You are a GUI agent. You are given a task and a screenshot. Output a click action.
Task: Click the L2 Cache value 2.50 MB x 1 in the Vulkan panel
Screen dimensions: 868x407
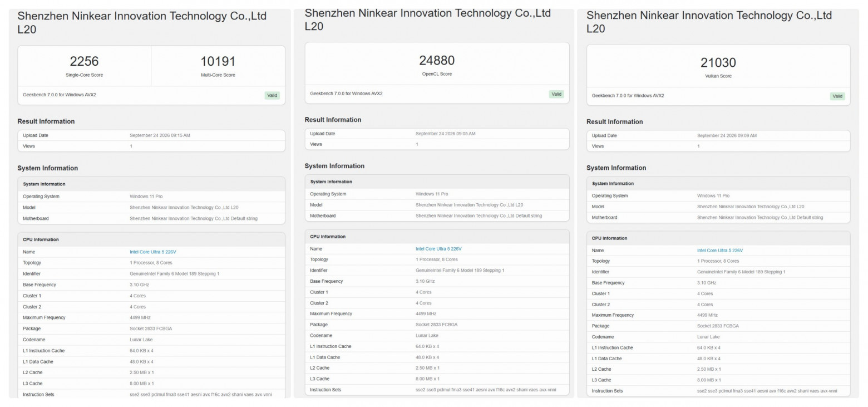click(x=709, y=369)
